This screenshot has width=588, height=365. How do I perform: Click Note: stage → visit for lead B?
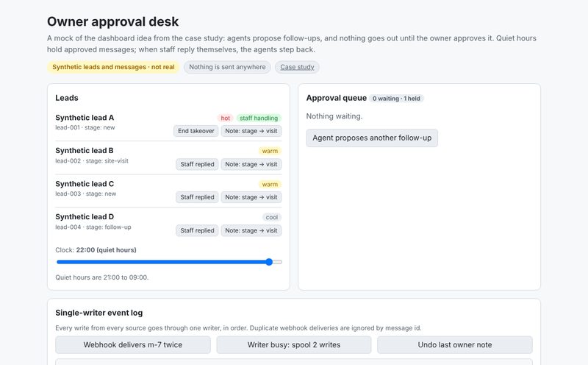tap(251, 165)
